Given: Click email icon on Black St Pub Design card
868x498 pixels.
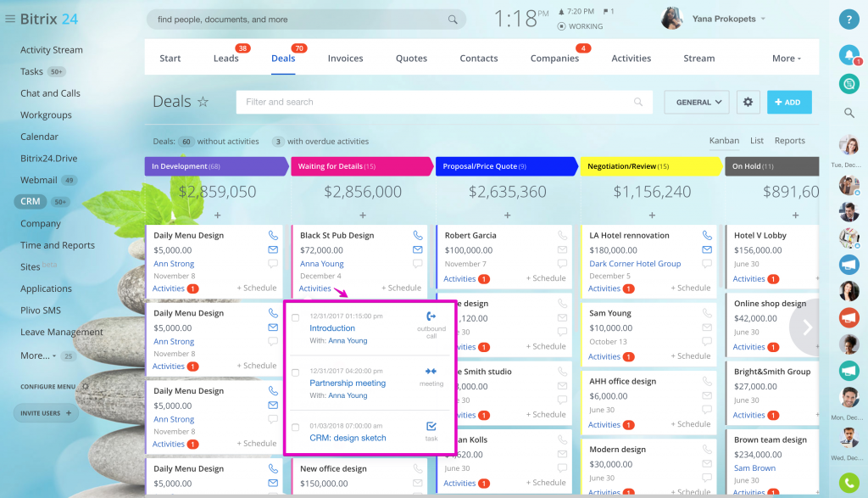Looking at the screenshot, I should tap(417, 249).
